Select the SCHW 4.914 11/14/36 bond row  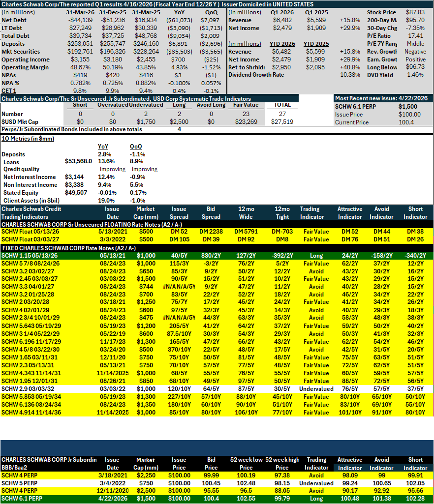217,413
